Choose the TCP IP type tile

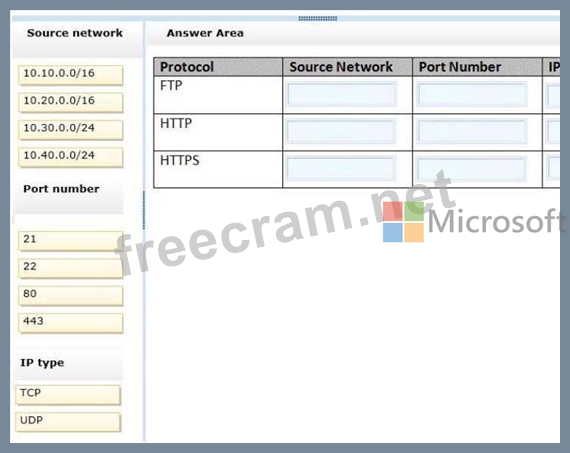[x=68, y=395]
